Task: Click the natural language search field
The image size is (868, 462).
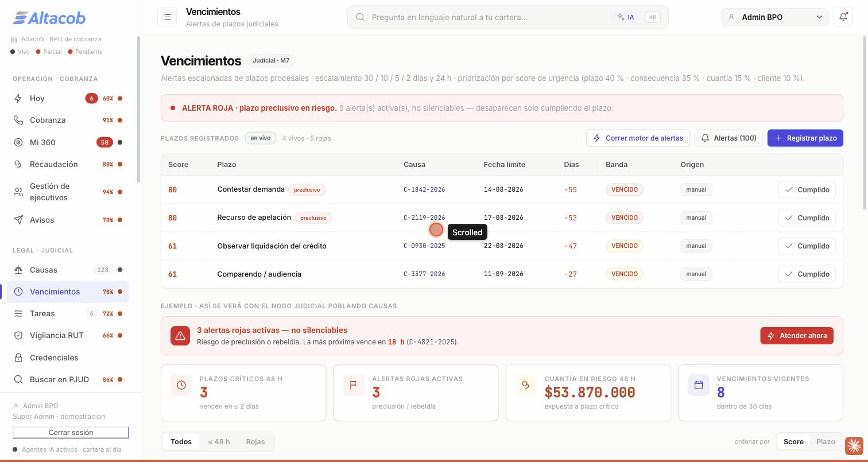Action: [x=489, y=17]
